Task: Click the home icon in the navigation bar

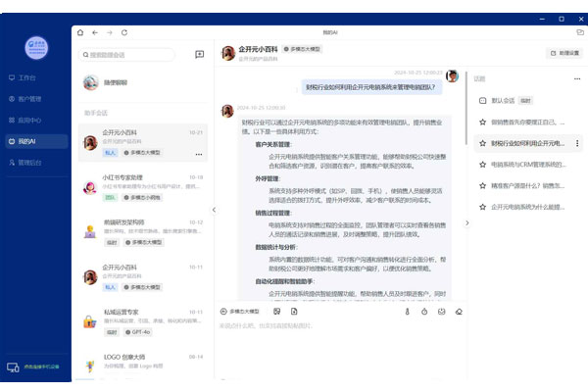Action: pyautogui.click(x=80, y=32)
